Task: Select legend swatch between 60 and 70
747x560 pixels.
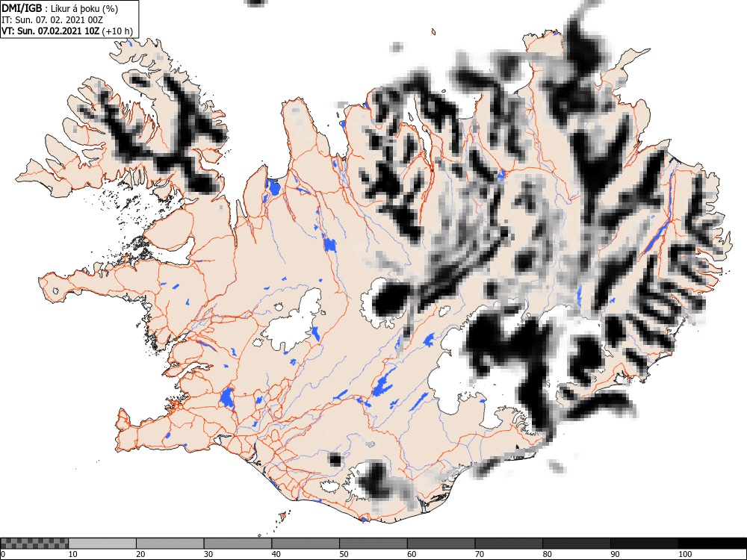Action: point(441,544)
